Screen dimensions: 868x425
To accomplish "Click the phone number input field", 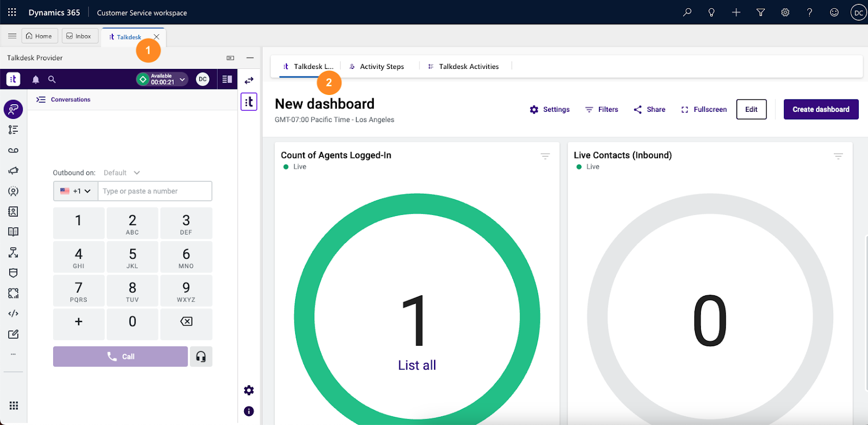I will [x=155, y=191].
